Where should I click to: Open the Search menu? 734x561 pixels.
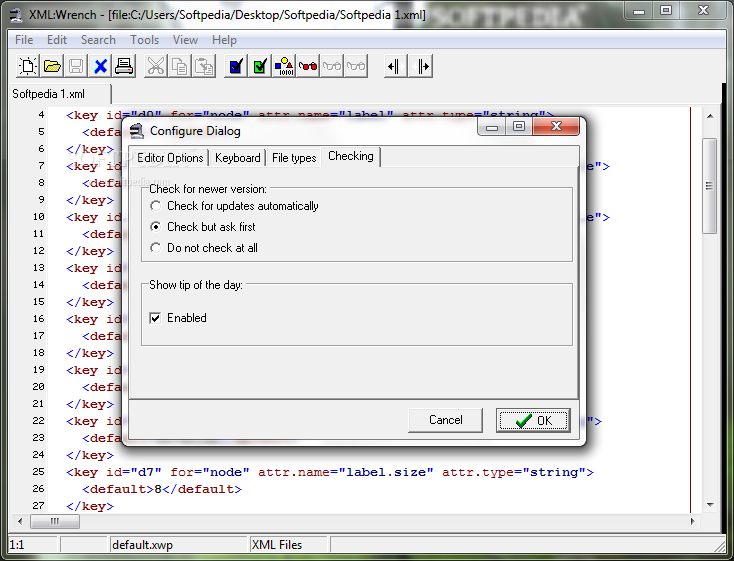point(98,40)
